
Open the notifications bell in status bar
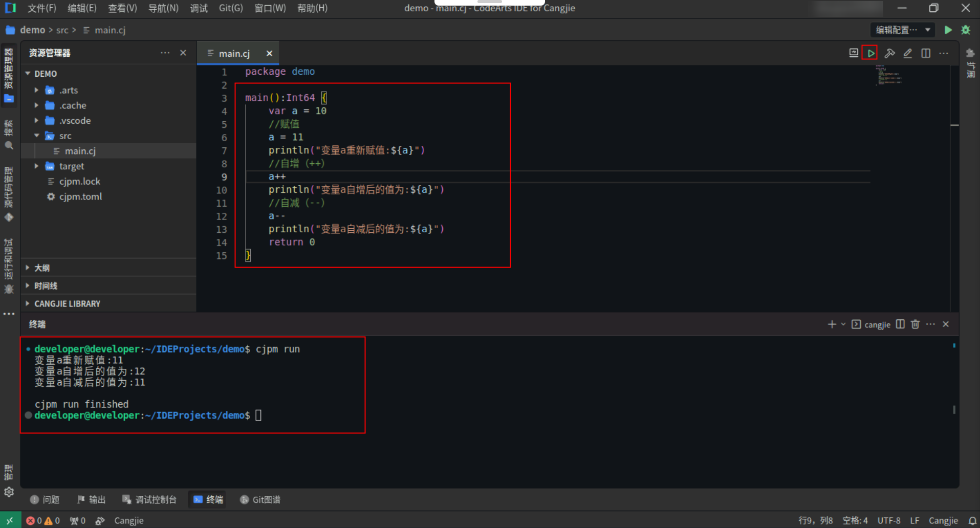click(972, 520)
